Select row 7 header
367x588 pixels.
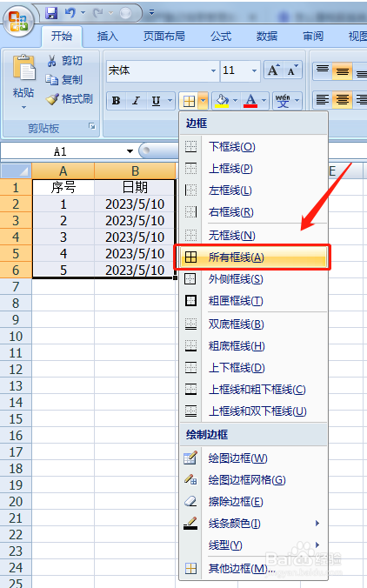click(x=16, y=287)
